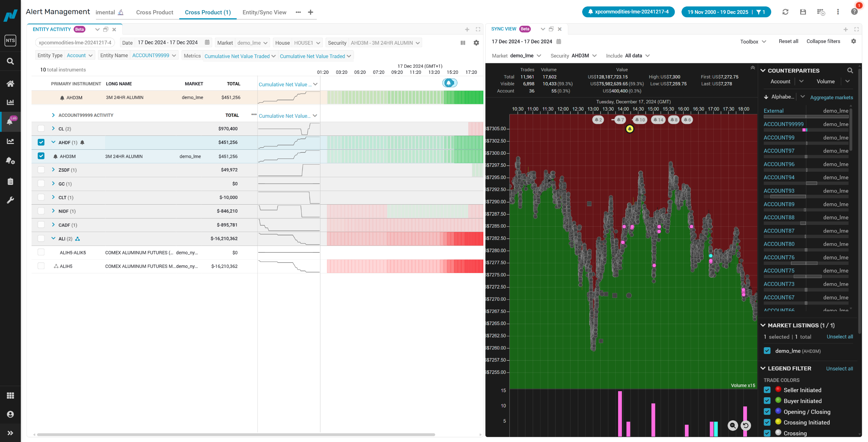This screenshot has height=442, width=868.
Task: Click the refresh icon in top bar
Action: 785,12
